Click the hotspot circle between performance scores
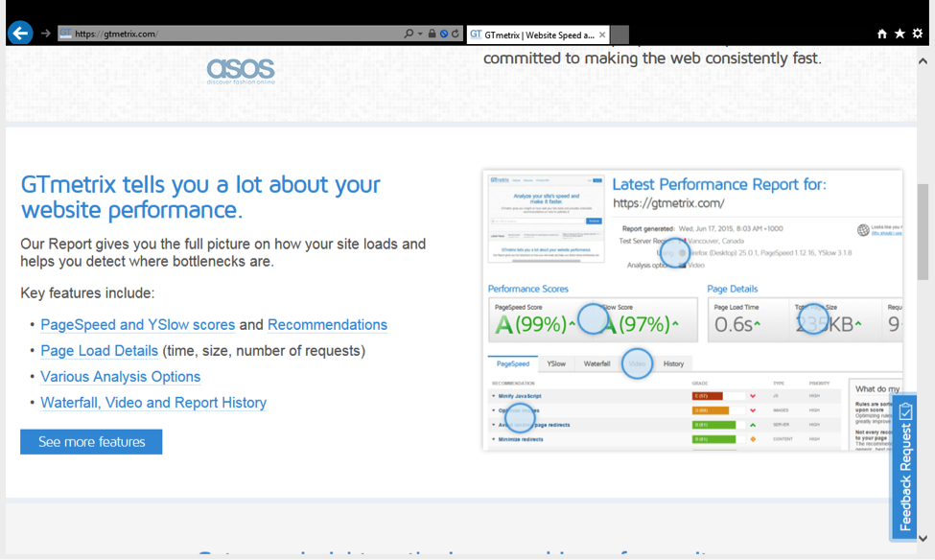 (593, 318)
